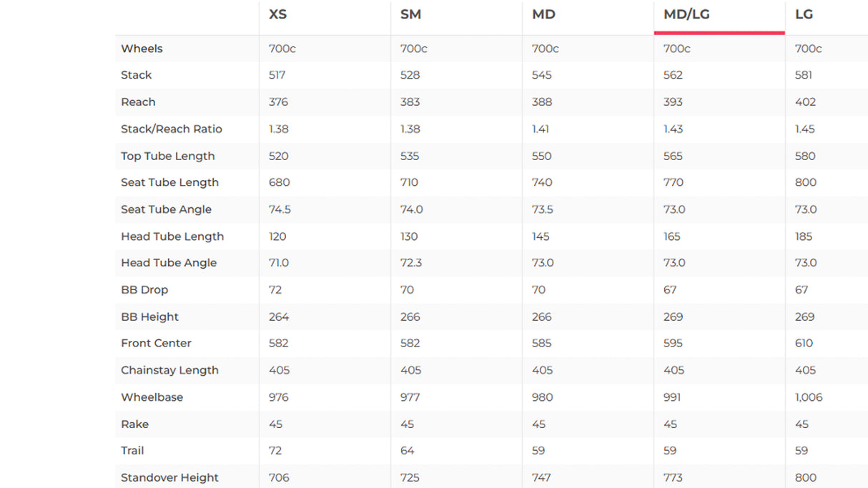Viewport: 868px width, 488px height.
Task: Open the LG size tab
Action: click(x=804, y=14)
